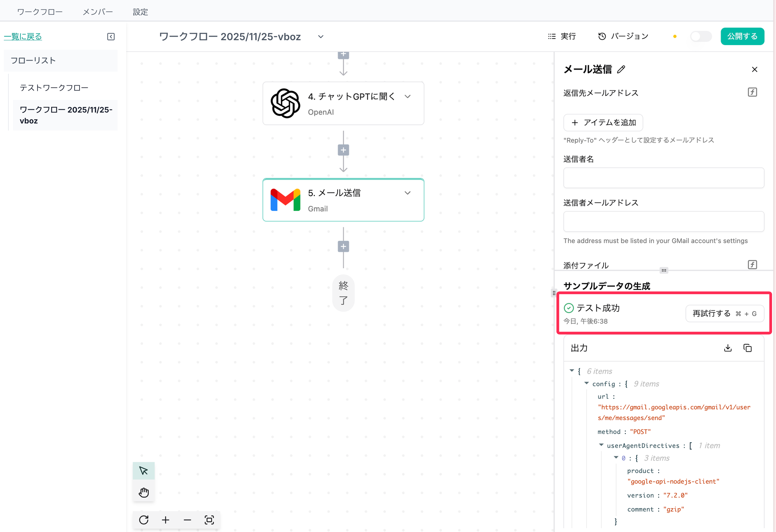The width and height of the screenshot is (776, 532).
Task: Open the workflow title dropdown arrow
Action: [321, 37]
